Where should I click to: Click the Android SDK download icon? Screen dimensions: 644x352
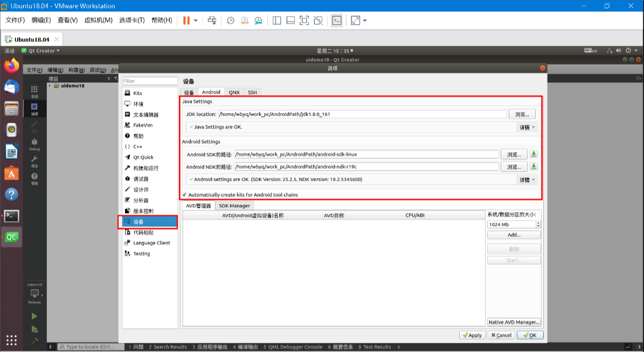pos(534,154)
